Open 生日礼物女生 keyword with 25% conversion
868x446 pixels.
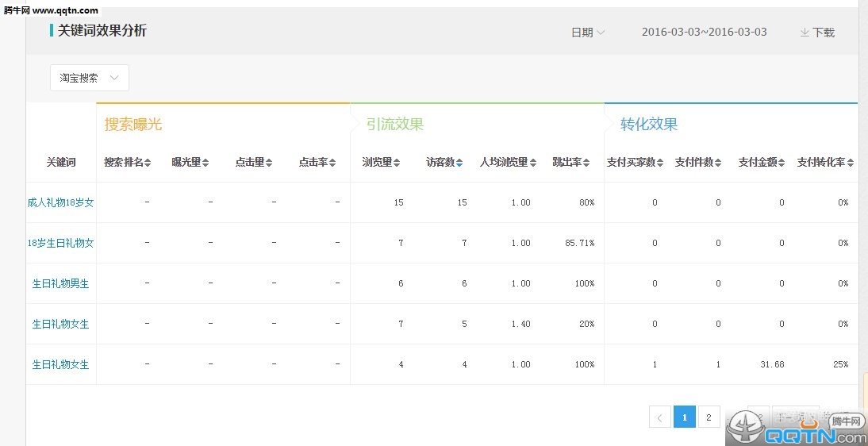(61, 364)
